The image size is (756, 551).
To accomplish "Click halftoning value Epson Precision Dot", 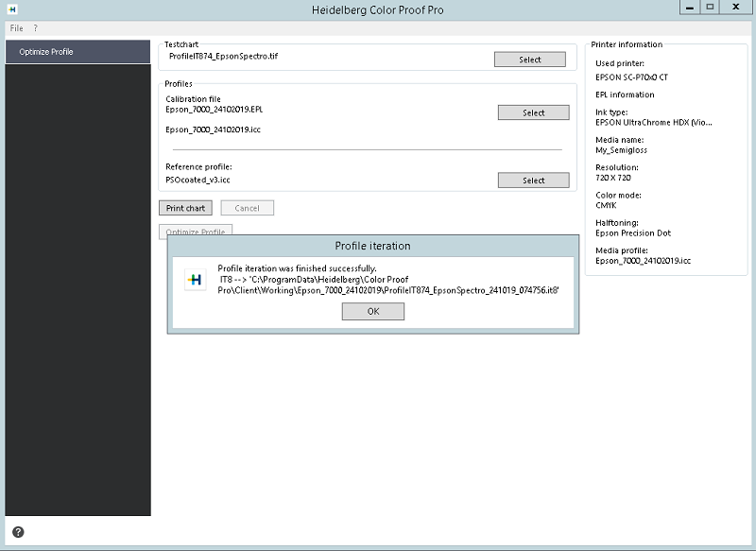I will tap(633, 232).
